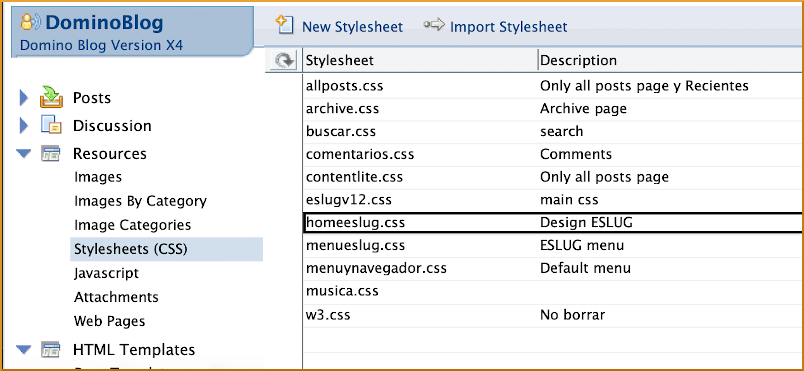Click Import Stylesheet
Image resolution: width=804 pixels, height=371 pixels.
click(x=509, y=27)
